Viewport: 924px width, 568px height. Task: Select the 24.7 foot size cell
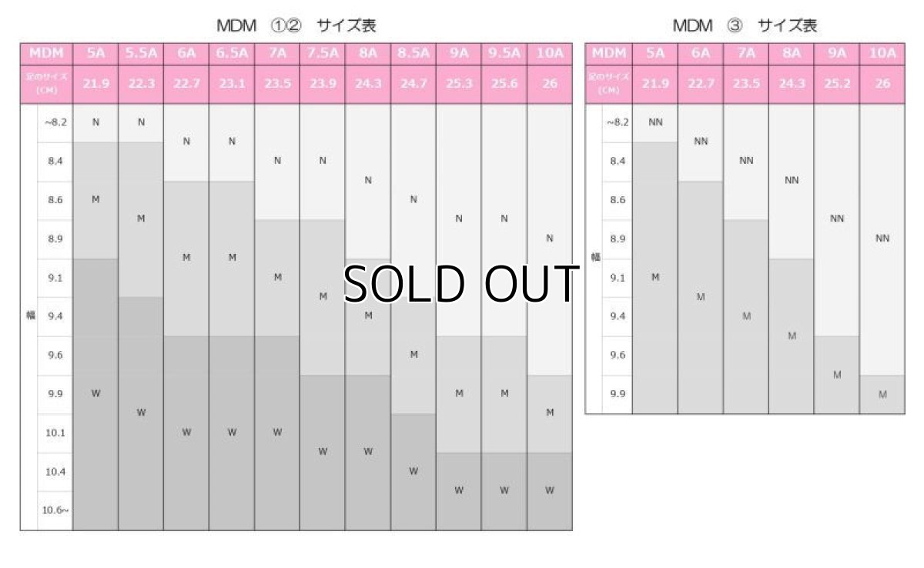tap(413, 84)
